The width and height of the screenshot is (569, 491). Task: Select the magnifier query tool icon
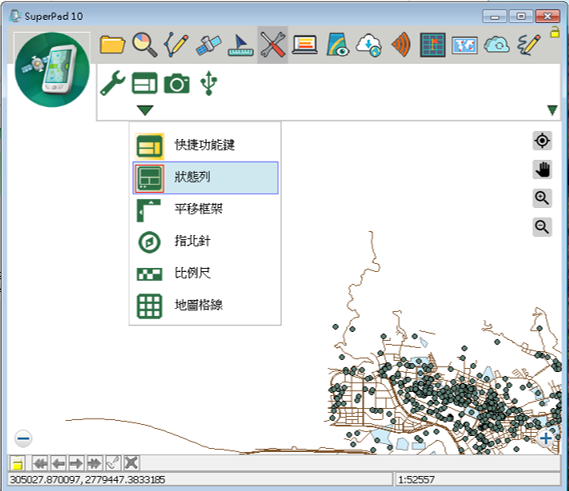[x=144, y=45]
